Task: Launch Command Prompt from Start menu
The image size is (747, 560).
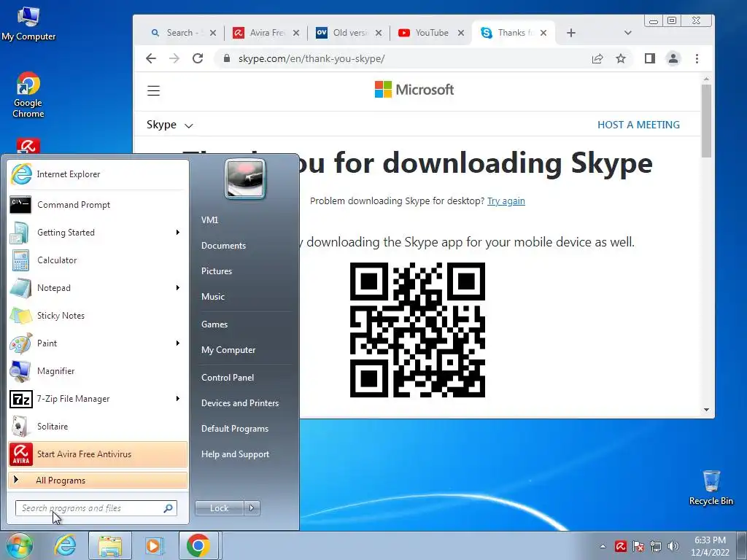Action: point(98,205)
